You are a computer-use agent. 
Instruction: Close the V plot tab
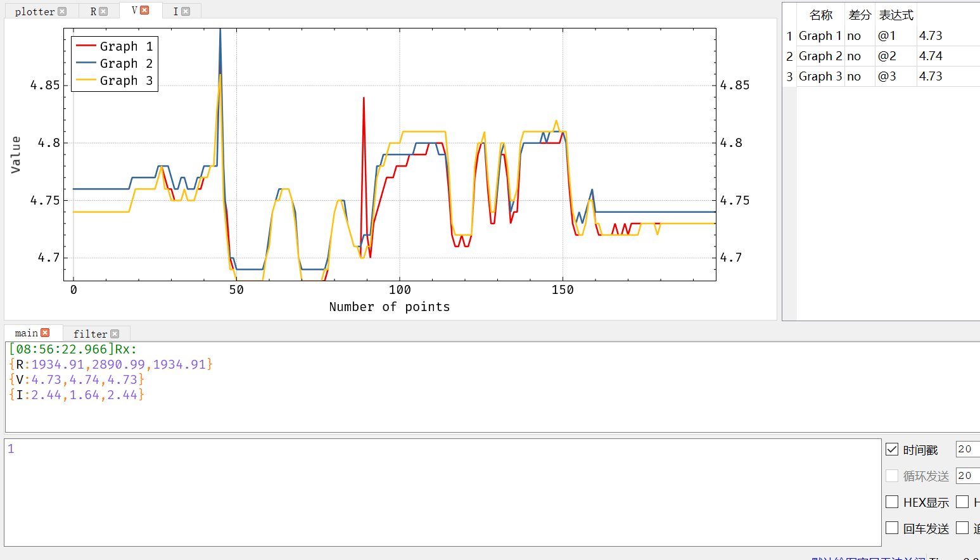point(144,10)
